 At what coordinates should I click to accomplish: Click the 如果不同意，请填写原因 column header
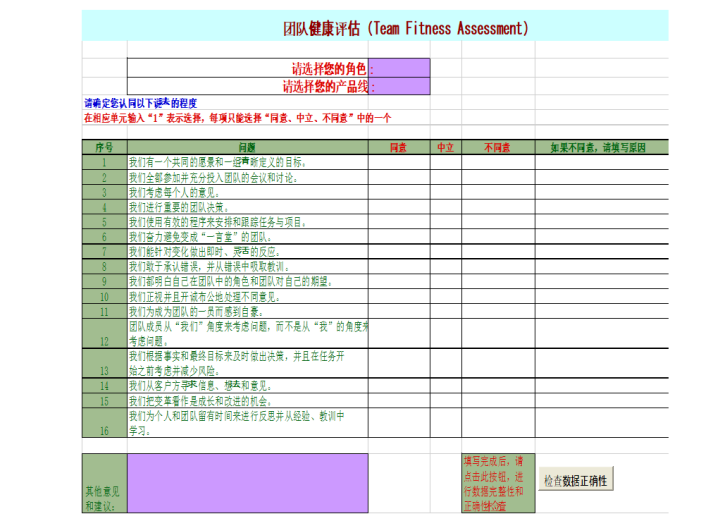coord(602,147)
